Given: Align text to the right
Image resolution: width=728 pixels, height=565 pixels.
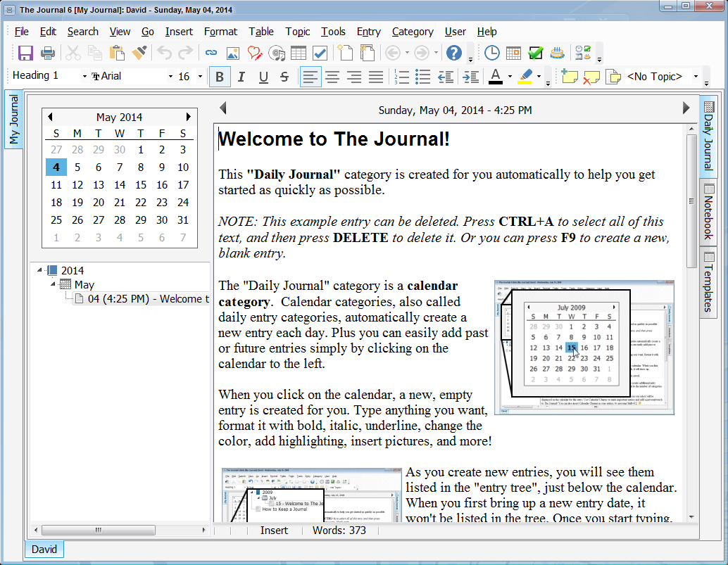Looking at the screenshot, I should tap(353, 77).
